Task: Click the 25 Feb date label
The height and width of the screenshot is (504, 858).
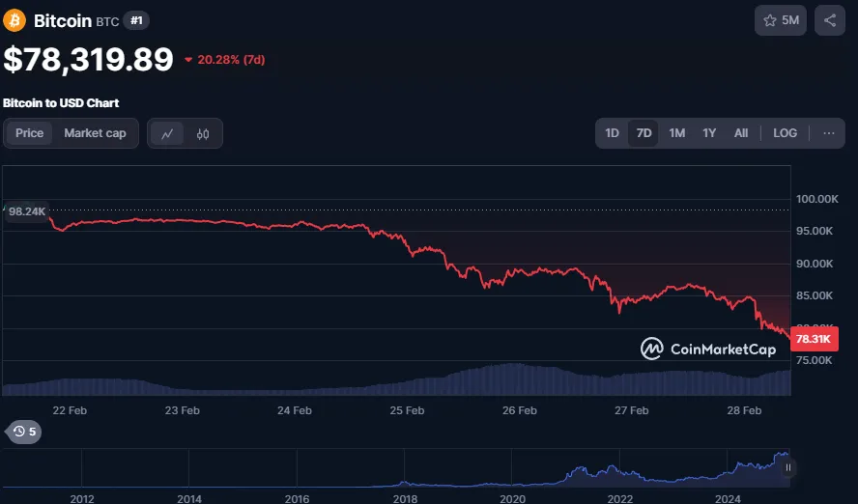Action: [x=407, y=410]
